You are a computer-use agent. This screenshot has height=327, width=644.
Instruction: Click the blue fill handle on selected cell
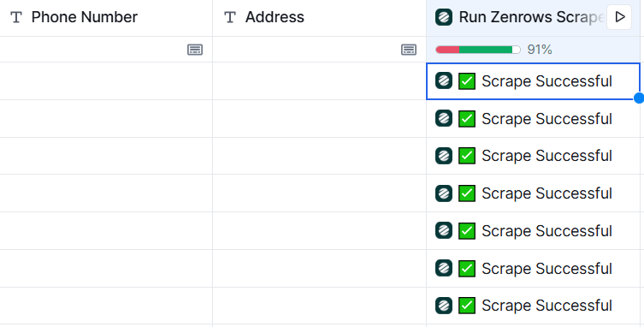(x=639, y=98)
